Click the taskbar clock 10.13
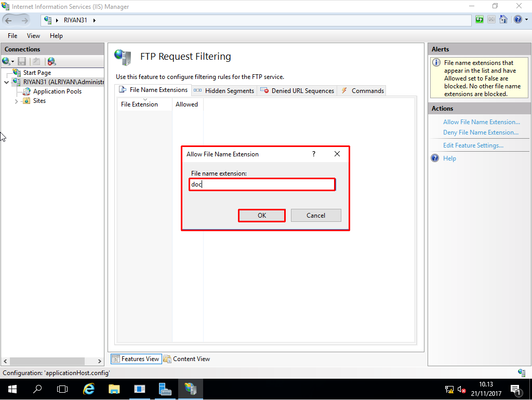 (486, 384)
